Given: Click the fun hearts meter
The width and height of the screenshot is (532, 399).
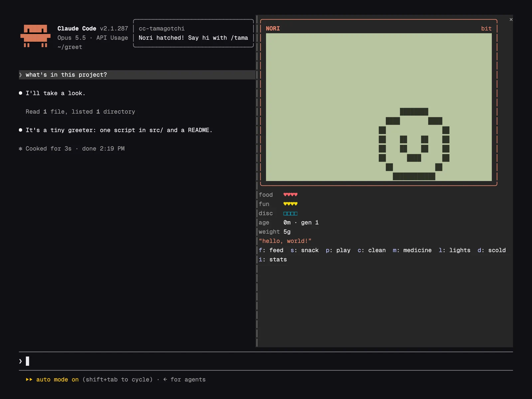Looking at the screenshot, I should click(290, 204).
